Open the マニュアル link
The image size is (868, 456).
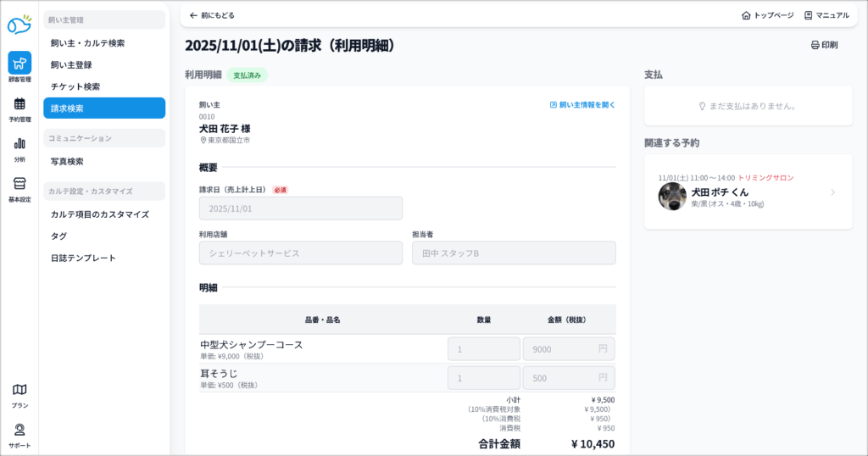click(826, 15)
